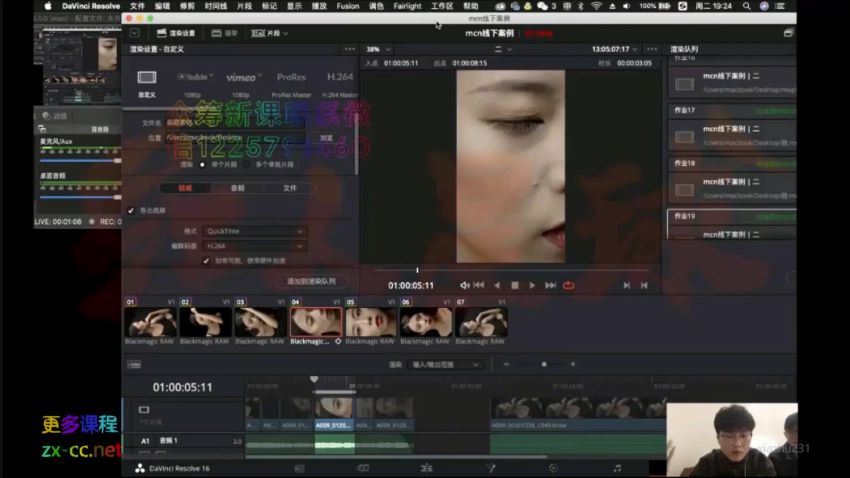
Task: Select clip 05 thumbnail
Action: point(371,322)
